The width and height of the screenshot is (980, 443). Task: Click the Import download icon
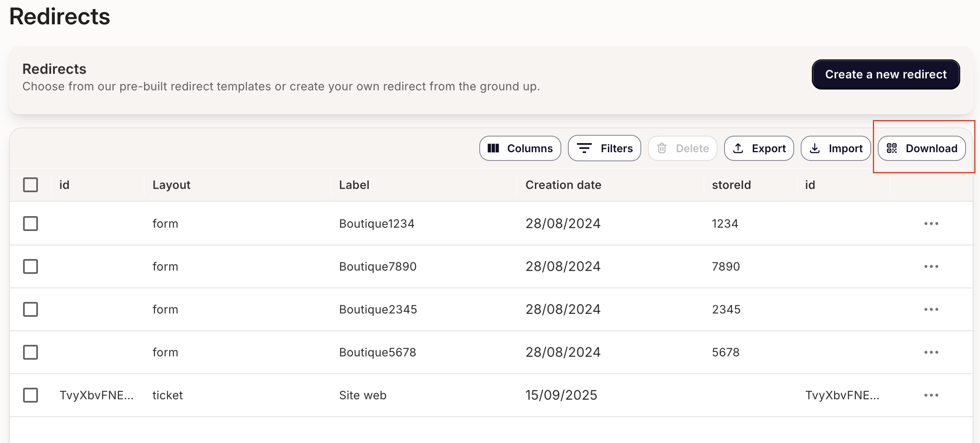click(815, 148)
